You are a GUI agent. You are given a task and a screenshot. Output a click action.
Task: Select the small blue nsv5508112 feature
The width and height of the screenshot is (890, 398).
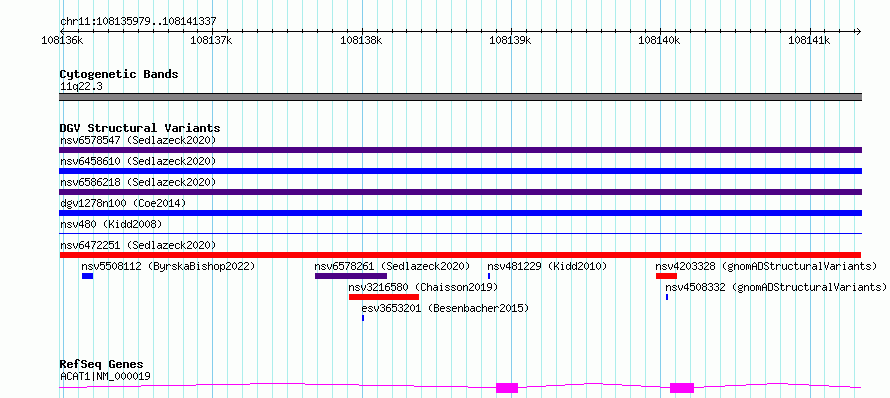click(87, 276)
